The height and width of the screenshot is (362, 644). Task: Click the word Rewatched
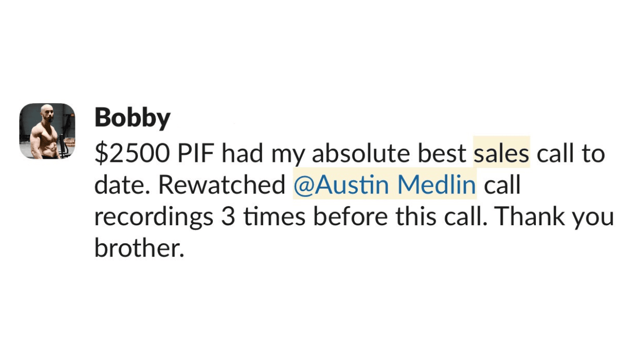point(222,185)
